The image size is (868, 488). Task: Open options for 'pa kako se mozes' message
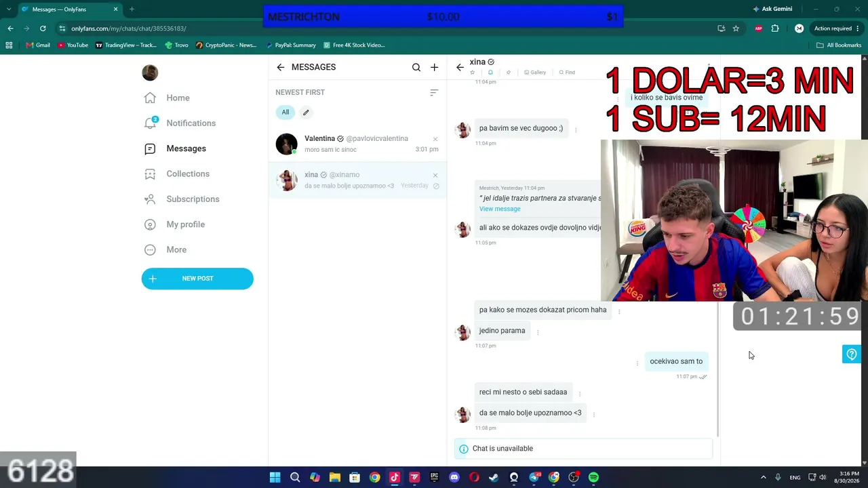[619, 311]
